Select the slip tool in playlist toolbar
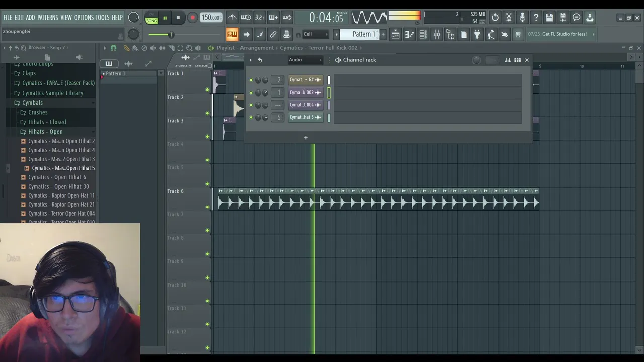 coord(162,48)
